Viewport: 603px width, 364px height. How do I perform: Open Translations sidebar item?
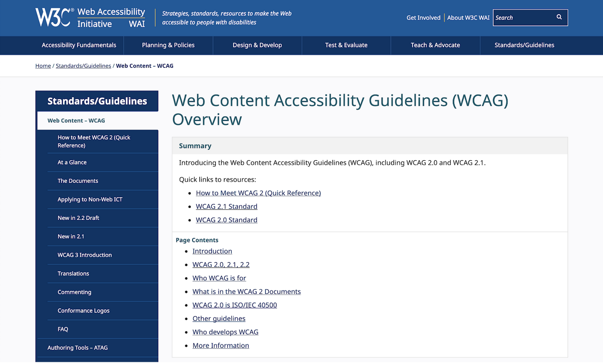click(x=103, y=274)
